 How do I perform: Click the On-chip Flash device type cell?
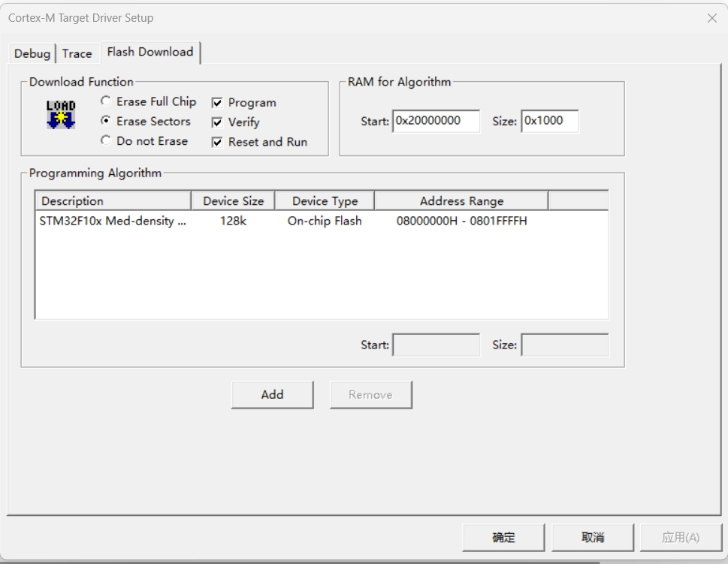click(x=325, y=221)
